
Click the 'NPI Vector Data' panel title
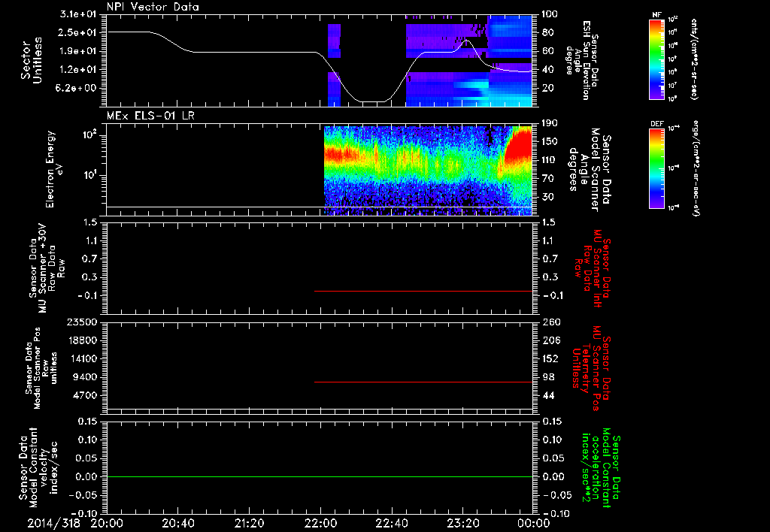tap(153, 7)
